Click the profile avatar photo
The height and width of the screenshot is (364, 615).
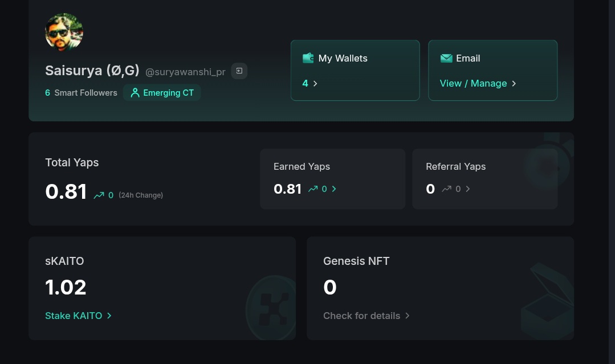coord(64,32)
